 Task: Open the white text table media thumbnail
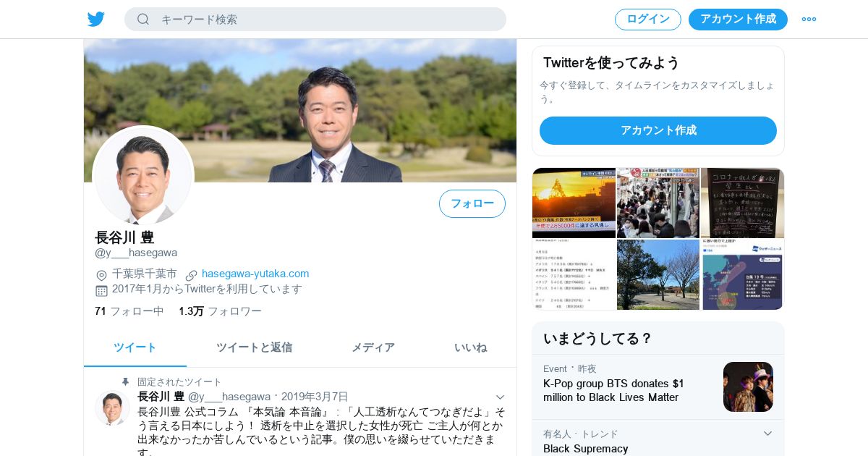click(574, 274)
